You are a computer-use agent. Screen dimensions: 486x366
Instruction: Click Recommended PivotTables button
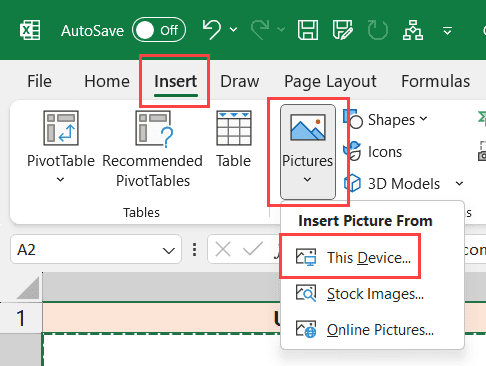(x=153, y=148)
